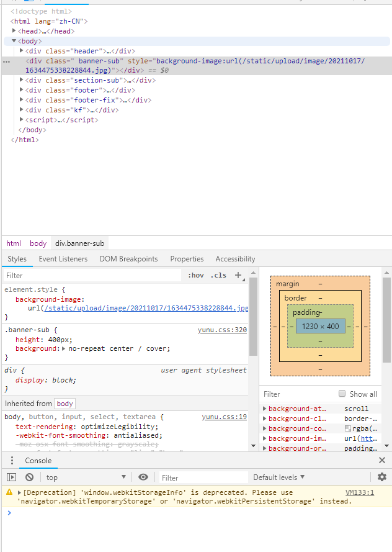Click the inherited from body tag
This screenshot has height=552, width=392.
(65, 404)
